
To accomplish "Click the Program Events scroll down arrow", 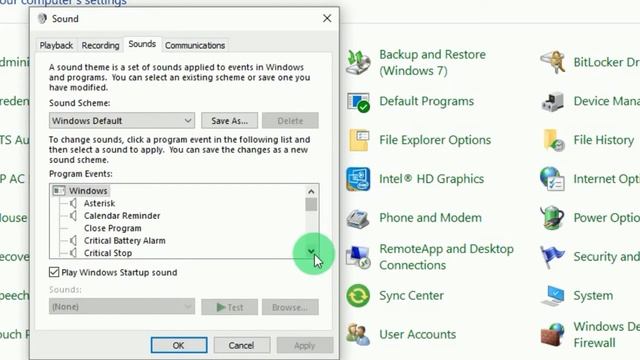I will click(311, 252).
